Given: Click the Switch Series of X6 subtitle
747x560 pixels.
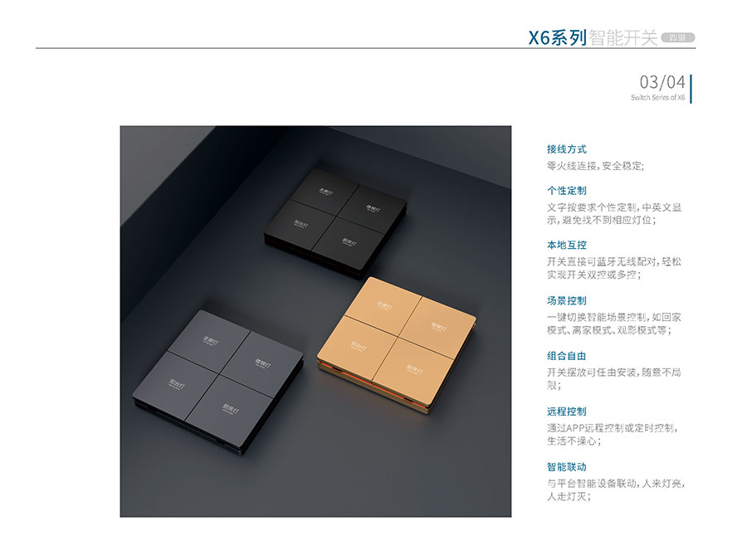Looking at the screenshot, I should (x=658, y=98).
